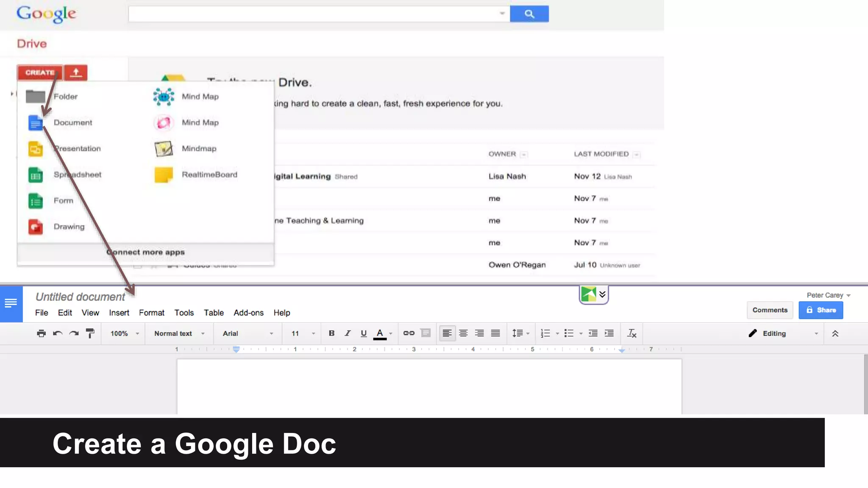Open the OWNER column sort dropdown
Screen dimensions: 868x488
click(x=524, y=155)
